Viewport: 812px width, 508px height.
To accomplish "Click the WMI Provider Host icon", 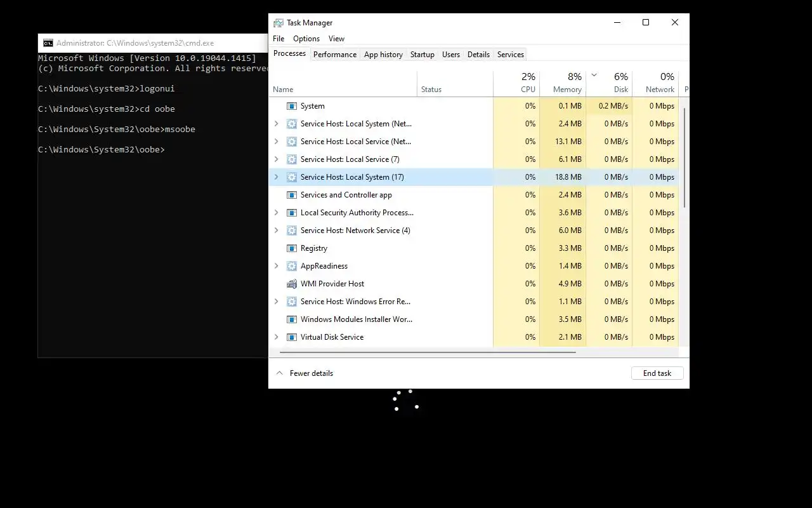I will pyautogui.click(x=292, y=284).
